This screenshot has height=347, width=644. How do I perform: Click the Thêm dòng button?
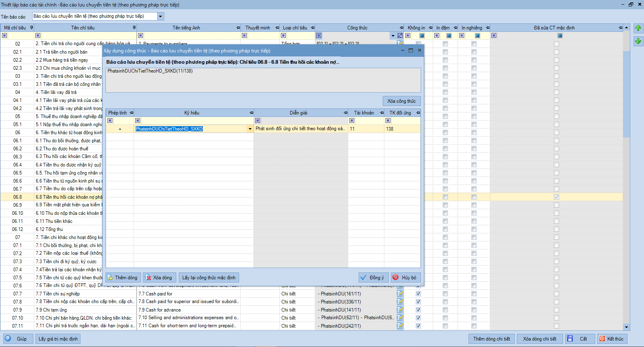coord(123,278)
